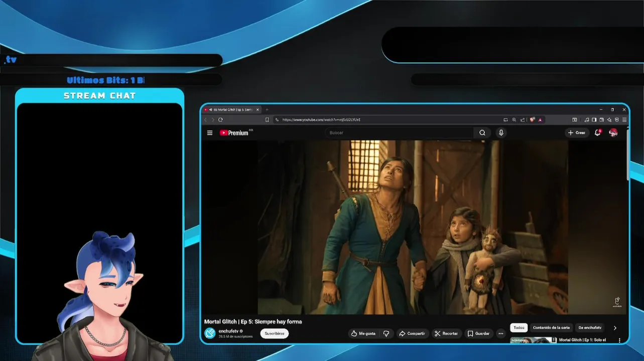Click the video title Siempre hay forma
Screen dimensions: 644x361
click(x=253, y=321)
